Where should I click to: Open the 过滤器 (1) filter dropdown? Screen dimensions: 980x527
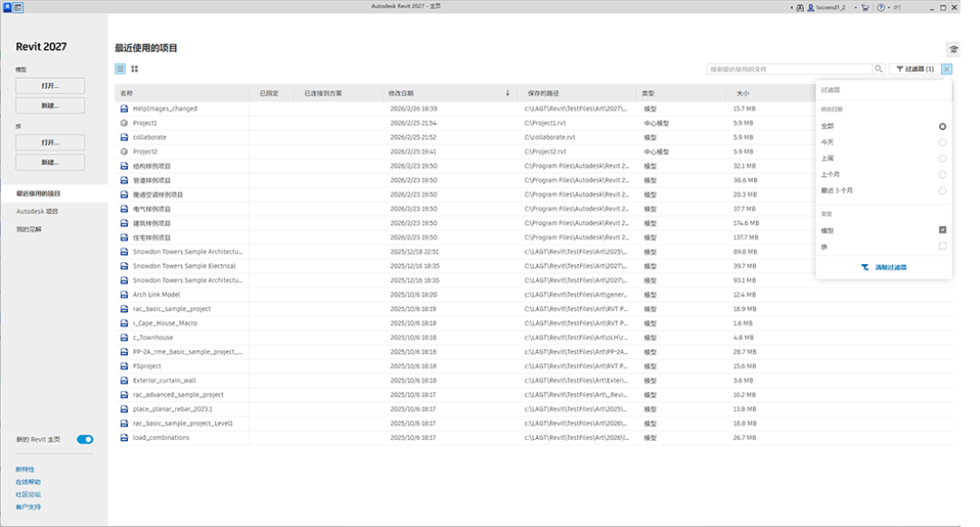point(915,69)
